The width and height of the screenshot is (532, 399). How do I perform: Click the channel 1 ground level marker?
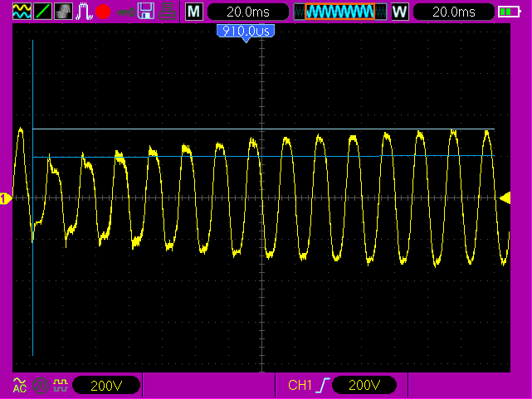pyautogui.click(x=5, y=197)
